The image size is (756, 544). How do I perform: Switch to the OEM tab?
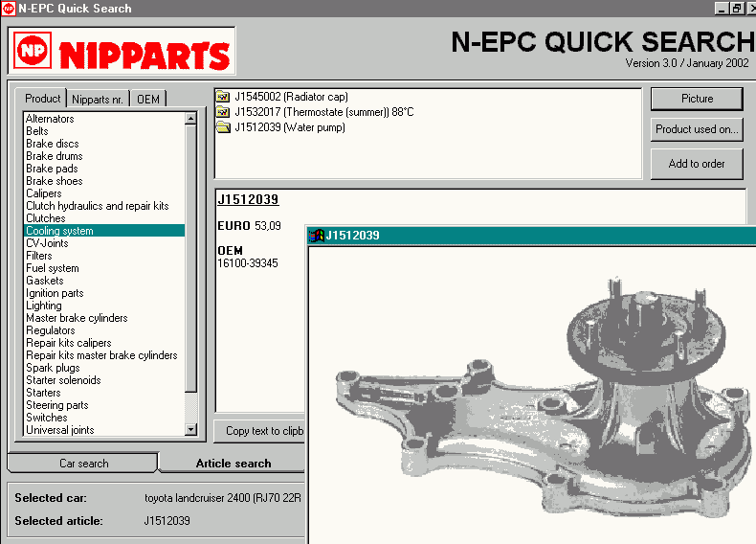[148, 100]
